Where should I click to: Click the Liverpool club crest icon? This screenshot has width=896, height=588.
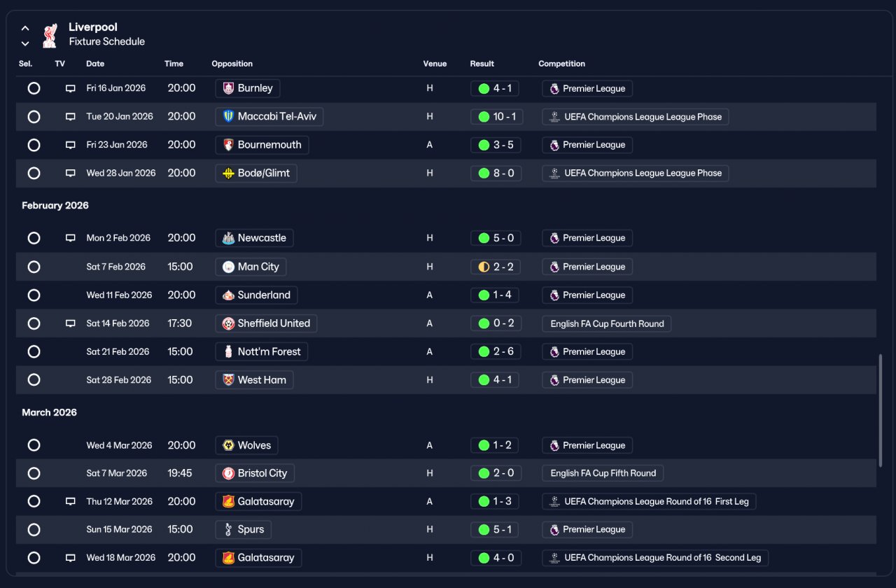pos(49,35)
